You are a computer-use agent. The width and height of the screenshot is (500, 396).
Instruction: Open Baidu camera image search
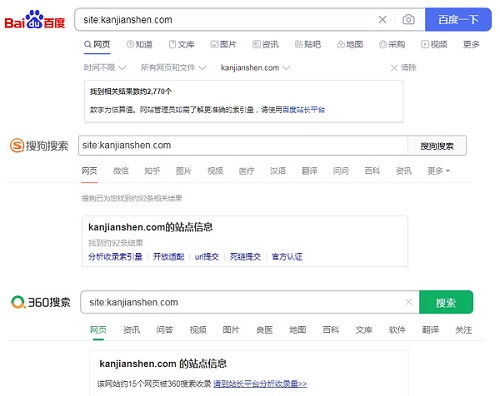coord(408,20)
